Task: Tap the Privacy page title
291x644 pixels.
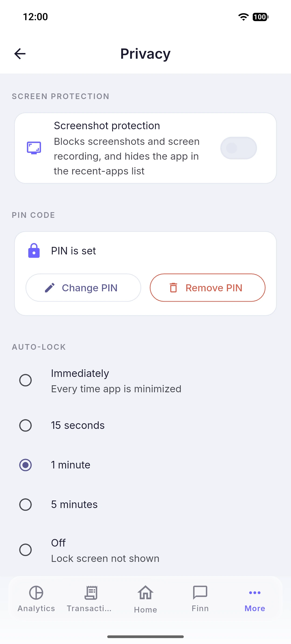Action: point(145,54)
